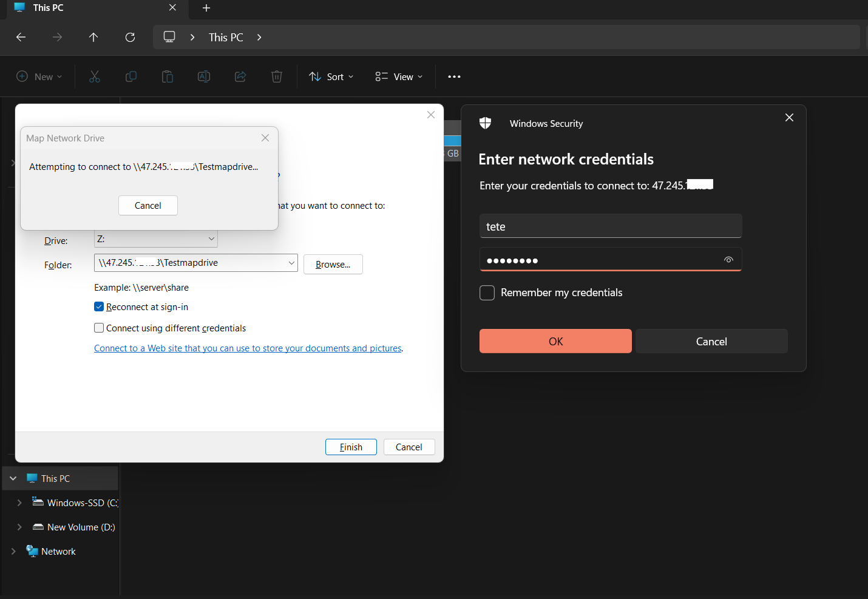
Task: Click the Windows-SSD drive icon
Action: click(x=38, y=502)
